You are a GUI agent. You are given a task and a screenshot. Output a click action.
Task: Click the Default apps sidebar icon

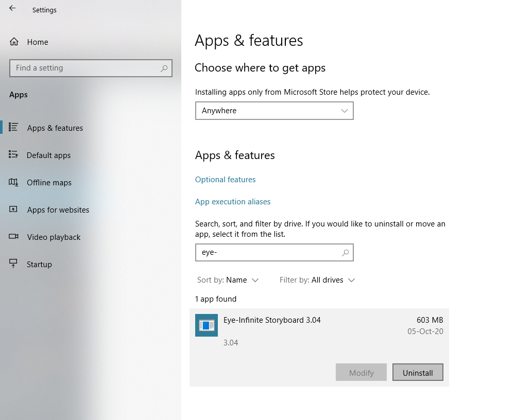point(13,154)
